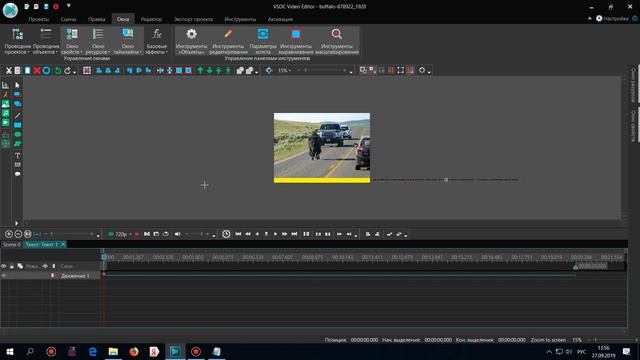Open Firefox from the Windows taskbar
Screen dimensions: 640x360
(134, 351)
